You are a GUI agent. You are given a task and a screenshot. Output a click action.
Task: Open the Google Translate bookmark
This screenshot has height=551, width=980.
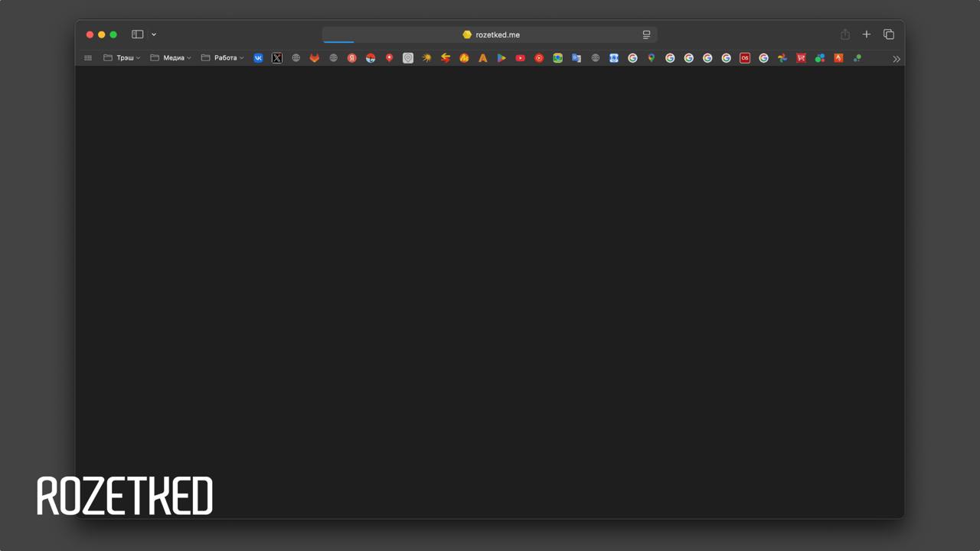[x=577, y=58]
